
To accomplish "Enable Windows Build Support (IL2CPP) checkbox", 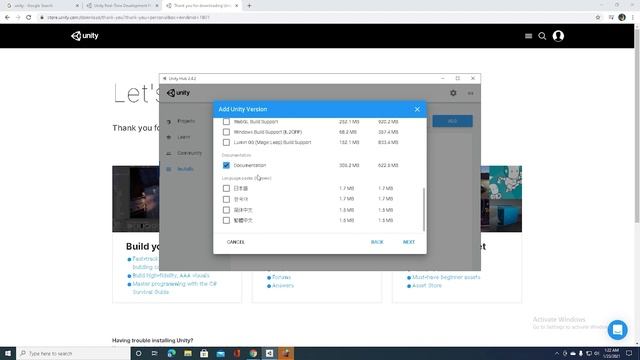I will click(x=226, y=132).
